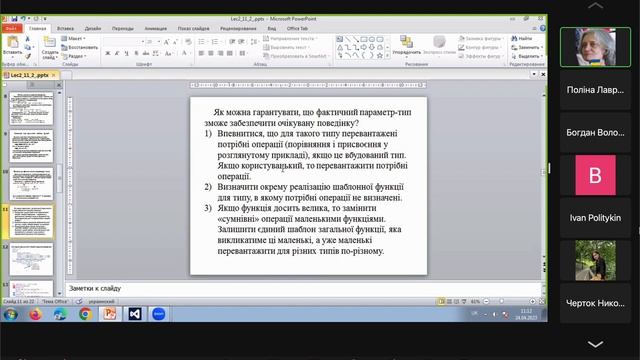Click the Increase Indent icon
Screen dimensions: 640x360
(241, 42)
